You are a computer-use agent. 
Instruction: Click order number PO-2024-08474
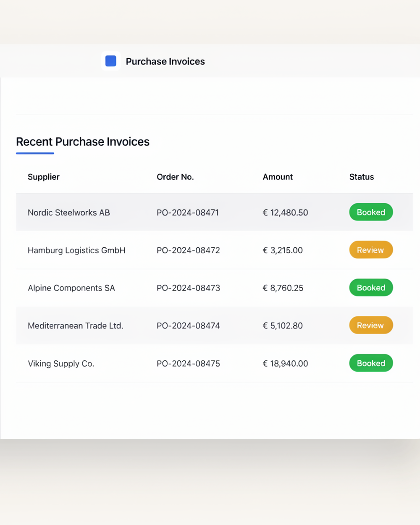click(x=188, y=326)
